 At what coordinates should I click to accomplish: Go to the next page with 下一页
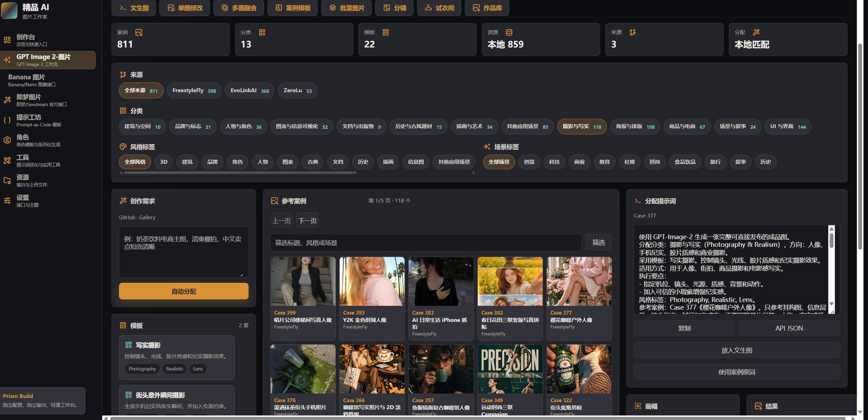[x=307, y=221]
